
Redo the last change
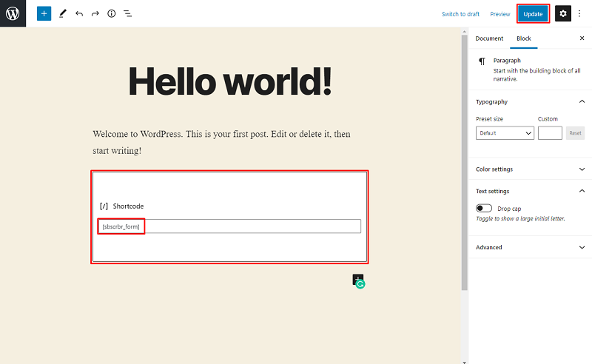(x=95, y=13)
